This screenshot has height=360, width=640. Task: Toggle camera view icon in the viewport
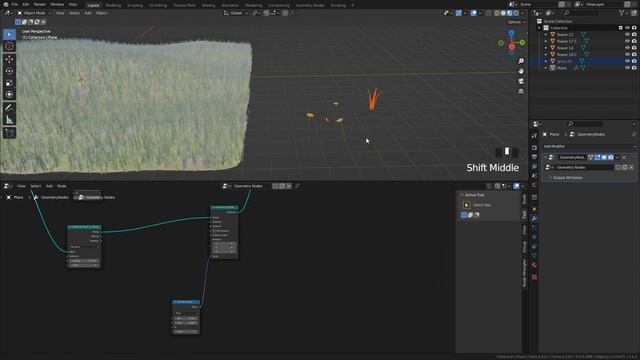[x=521, y=81]
